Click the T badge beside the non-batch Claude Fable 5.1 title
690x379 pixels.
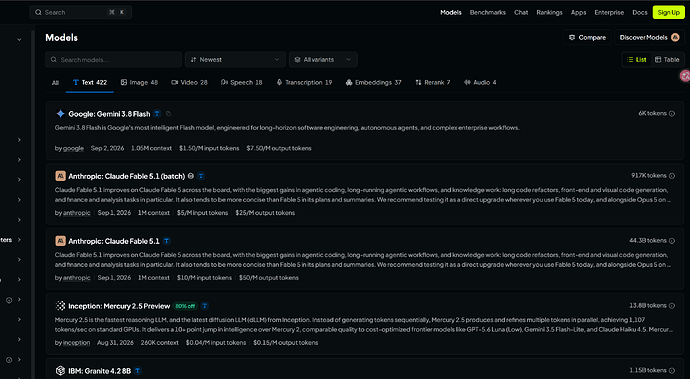point(167,241)
